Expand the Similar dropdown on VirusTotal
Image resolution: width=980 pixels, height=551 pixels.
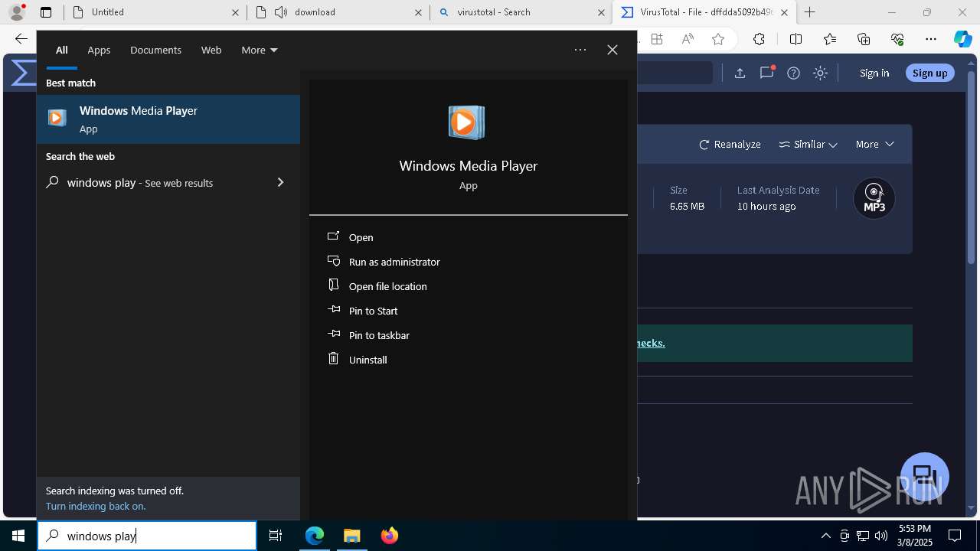[808, 144]
